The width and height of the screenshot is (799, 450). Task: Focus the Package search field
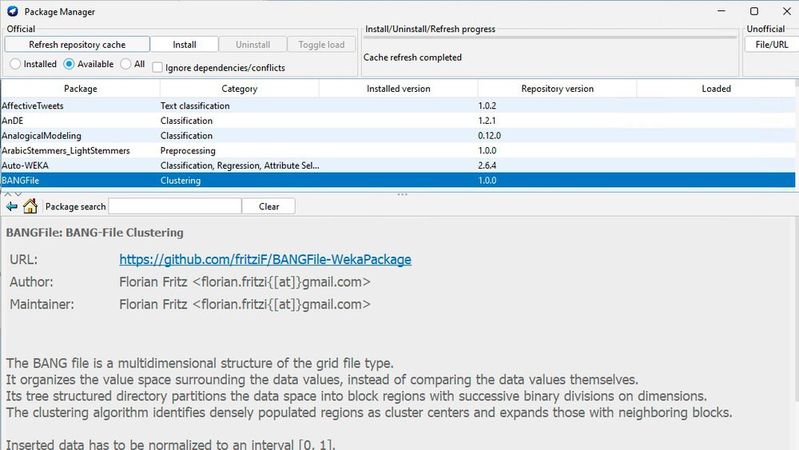coord(175,206)
